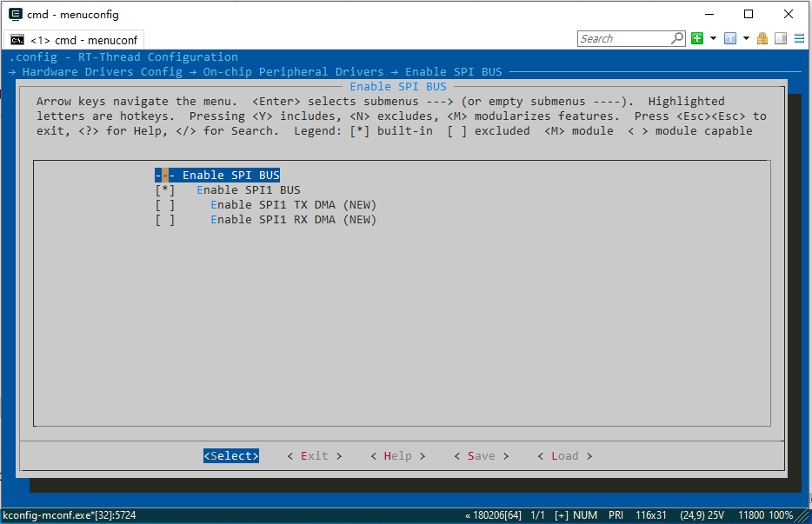Click the Exit button
This screenshot has height=524, width=812.
[x=314, y=456]
